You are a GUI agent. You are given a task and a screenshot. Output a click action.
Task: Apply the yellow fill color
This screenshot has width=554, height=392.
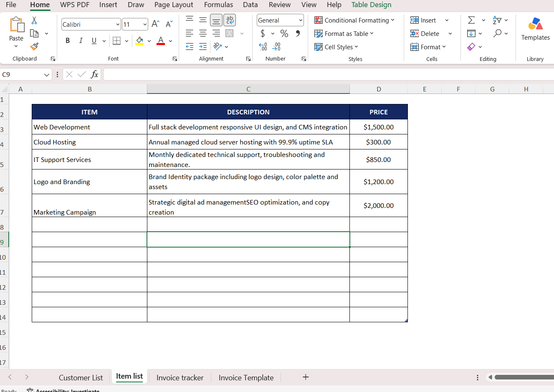coord(139,40)
